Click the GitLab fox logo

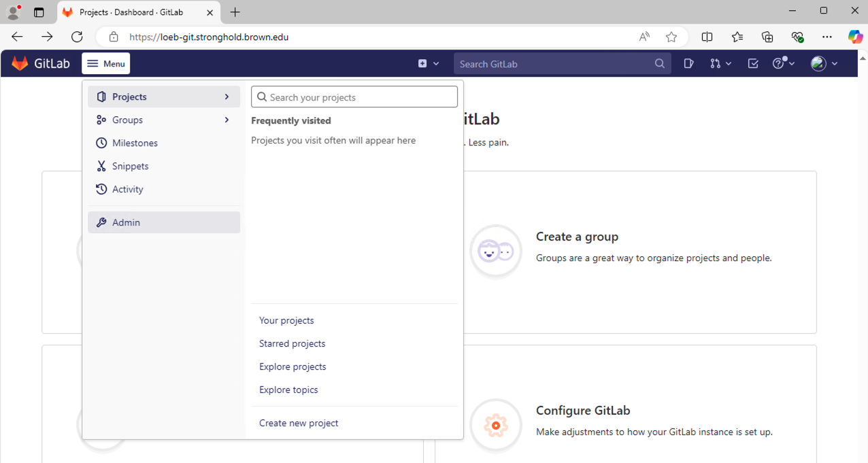(20, 64)
